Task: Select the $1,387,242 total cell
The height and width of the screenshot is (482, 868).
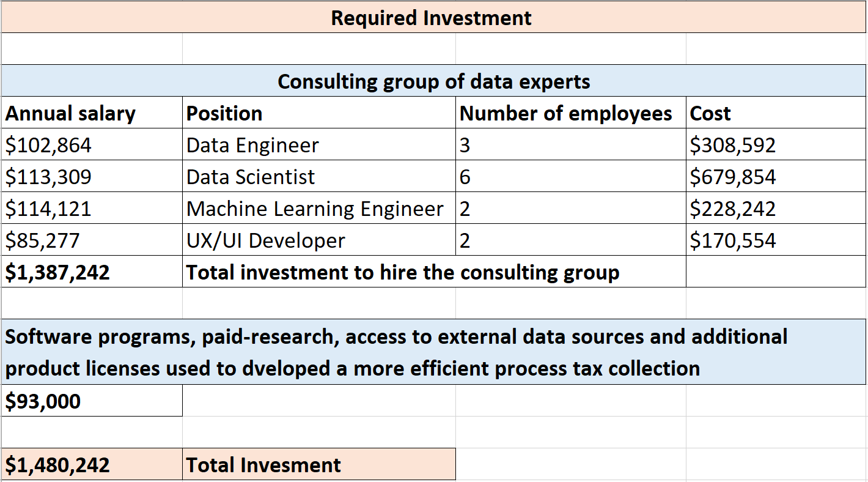Action: point(58,273)
